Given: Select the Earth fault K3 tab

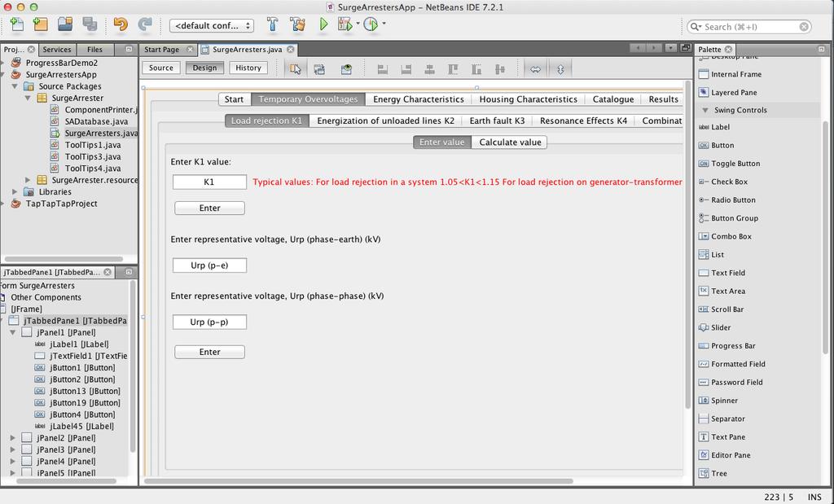Looking at the screenshot, I should click(497, 121).
